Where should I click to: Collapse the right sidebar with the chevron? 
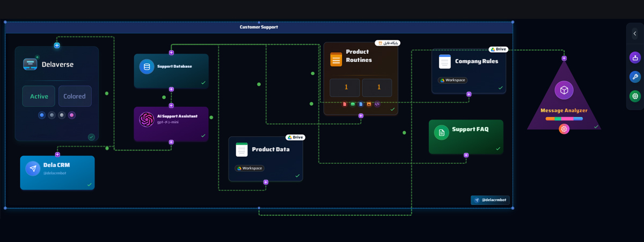tap(635, 34)
